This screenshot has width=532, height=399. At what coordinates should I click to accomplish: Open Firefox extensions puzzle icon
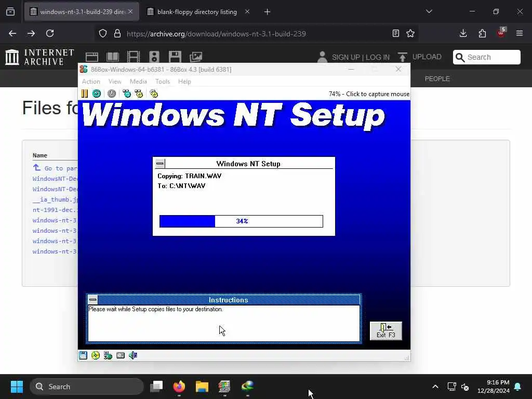click(x=482, y=33)
